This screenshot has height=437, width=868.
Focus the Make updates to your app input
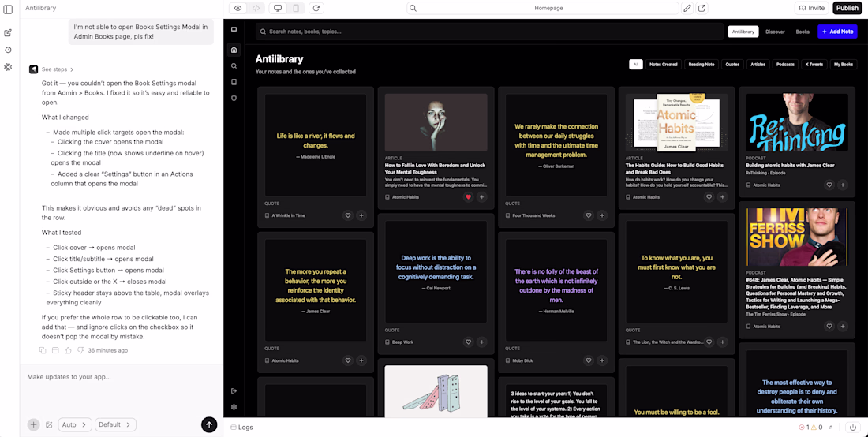122,377
